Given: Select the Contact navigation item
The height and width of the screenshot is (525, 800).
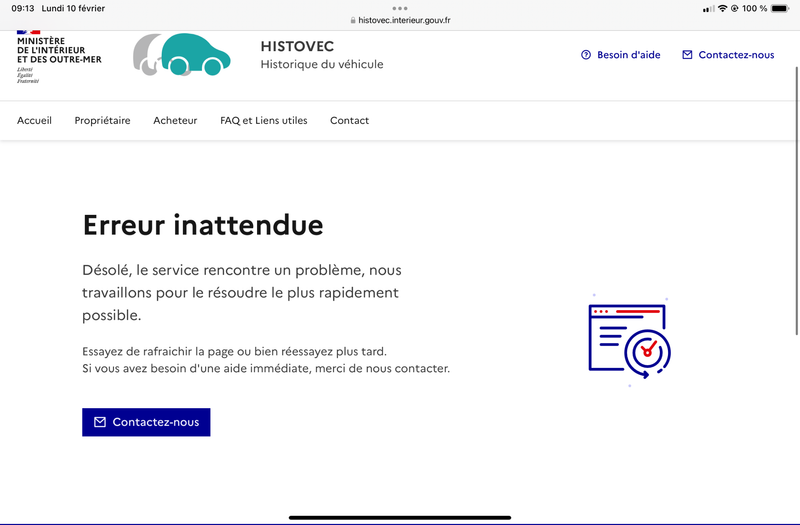Looking at the screenshot, I should [349, 120].
